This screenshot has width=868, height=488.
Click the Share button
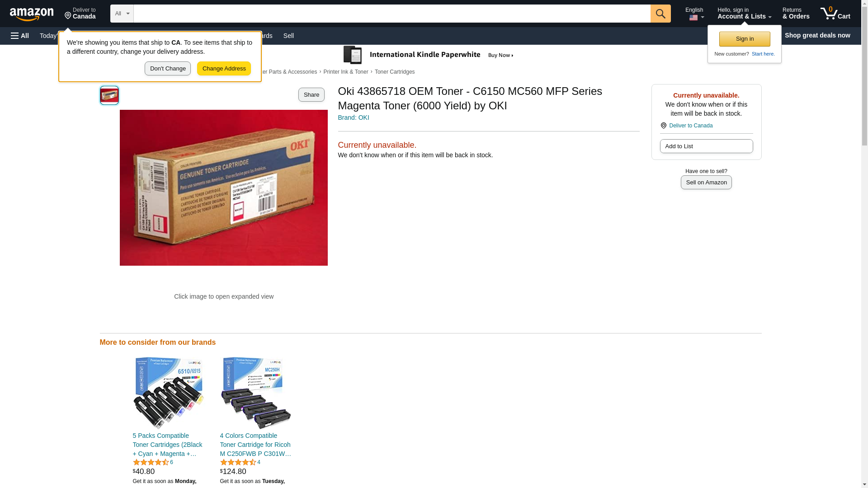pos(311,94)
